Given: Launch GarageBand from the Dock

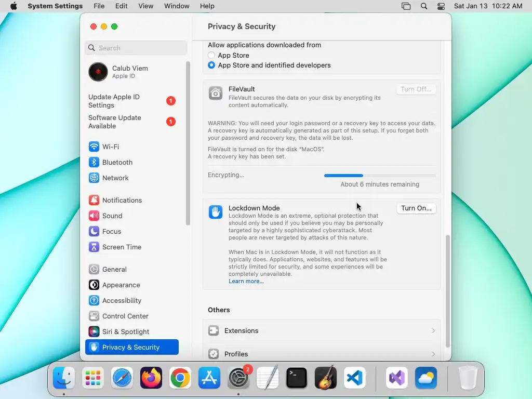Looking at the screenshot, I should click(326, 378).
